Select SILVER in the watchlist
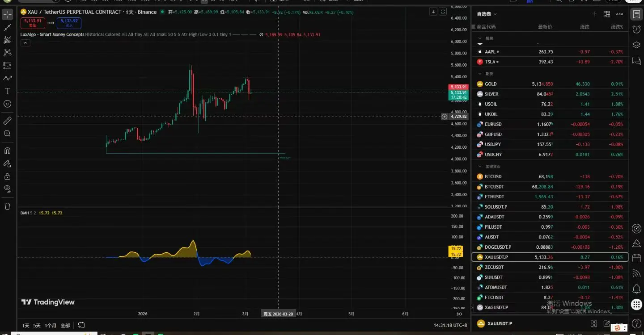This screenshot has height=335, width=644. [x=550, y=94]
